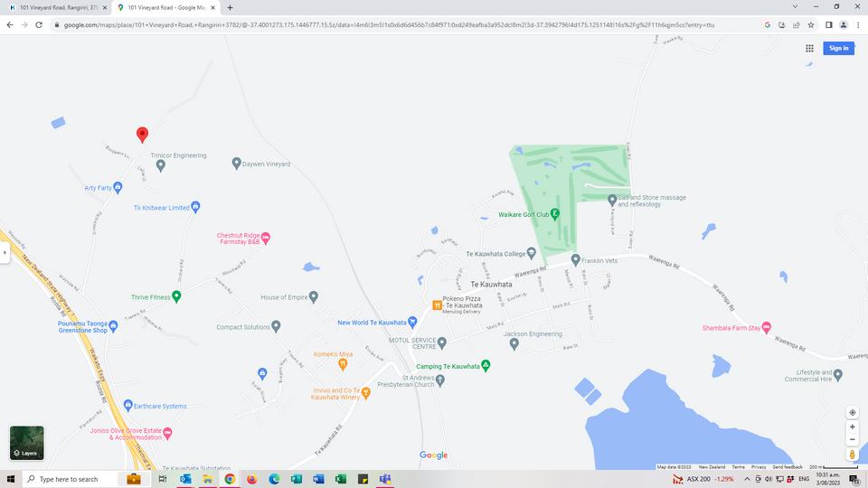Click the Compact Solutions place pin
Viewport: 868px width, 488px height.
pyautogui.click(x=277, y=326)
